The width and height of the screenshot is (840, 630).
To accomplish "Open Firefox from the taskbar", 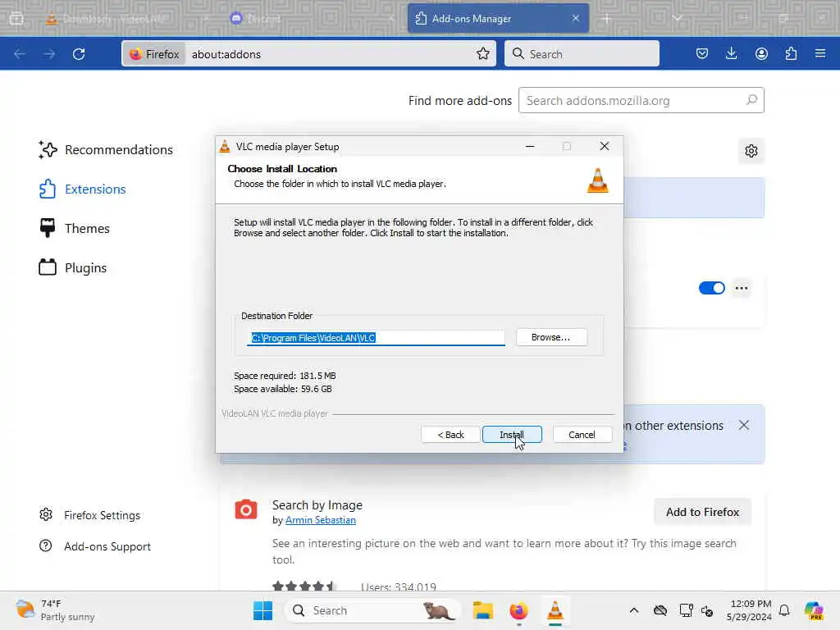I will 518,610.
